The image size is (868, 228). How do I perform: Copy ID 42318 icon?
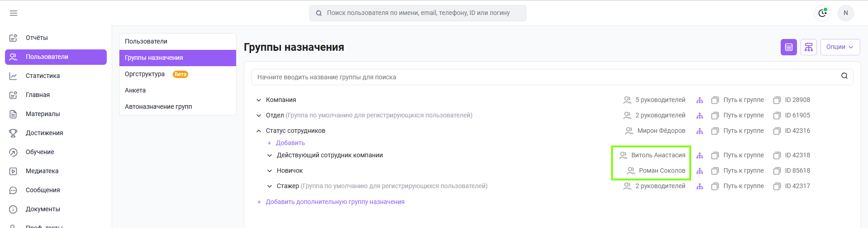(x=777, y=155)
